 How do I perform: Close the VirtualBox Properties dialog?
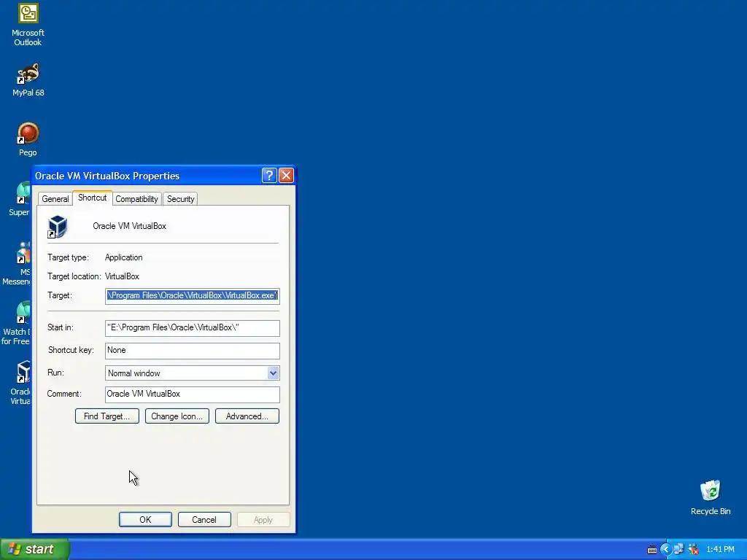tap(286, 175)
